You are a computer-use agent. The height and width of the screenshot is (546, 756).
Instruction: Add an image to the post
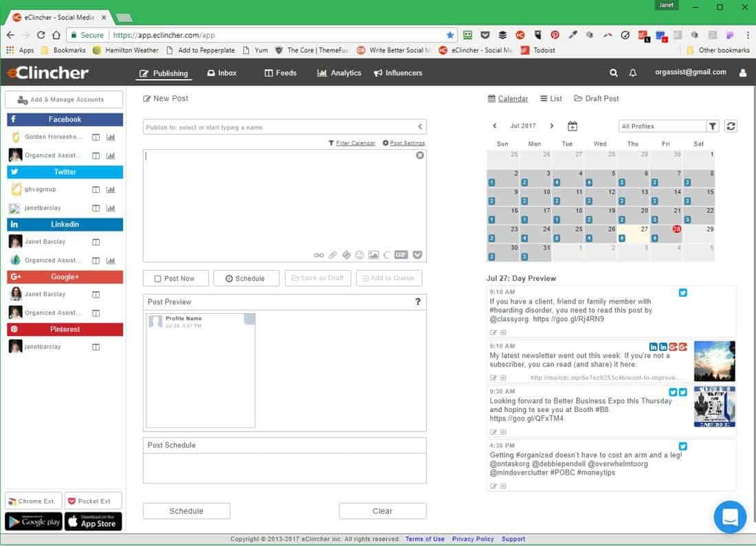(x=373, y=255)
